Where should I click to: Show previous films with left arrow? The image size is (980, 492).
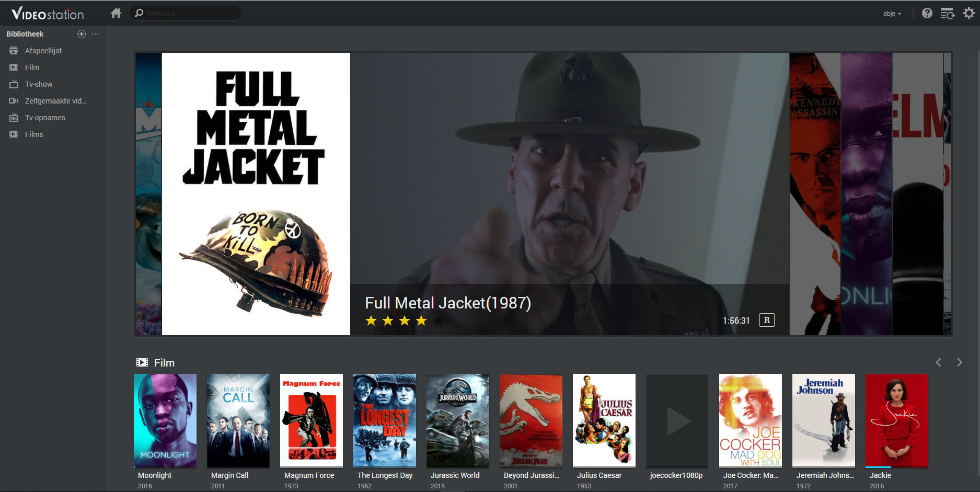[x=939, y=362]
